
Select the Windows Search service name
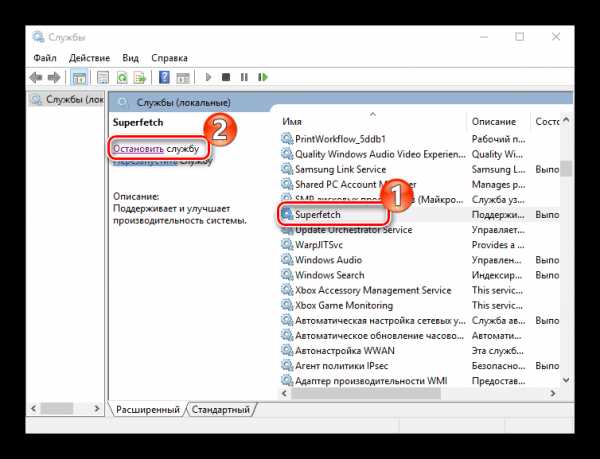pyautogui.click(x=329, y=275)
